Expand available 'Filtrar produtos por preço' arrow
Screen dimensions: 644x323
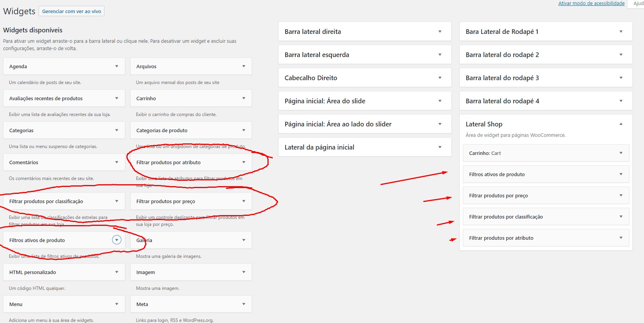[x=244, y=201]
